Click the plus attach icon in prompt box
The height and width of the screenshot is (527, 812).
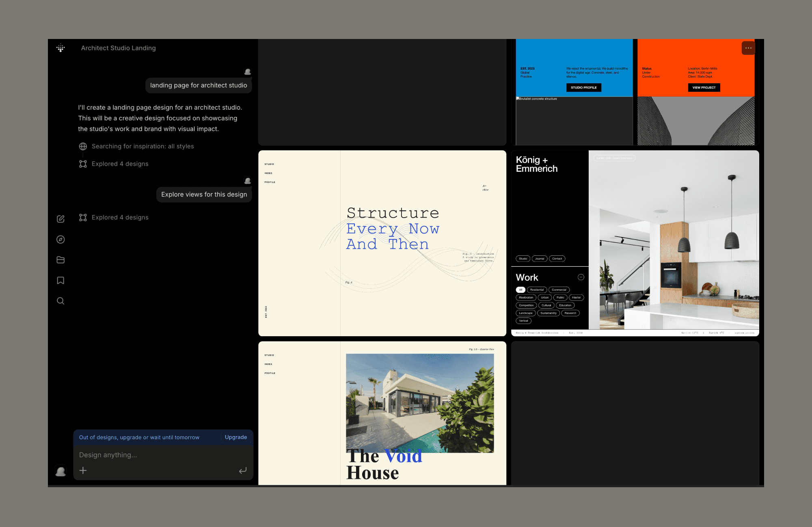[x=83, y=471]
